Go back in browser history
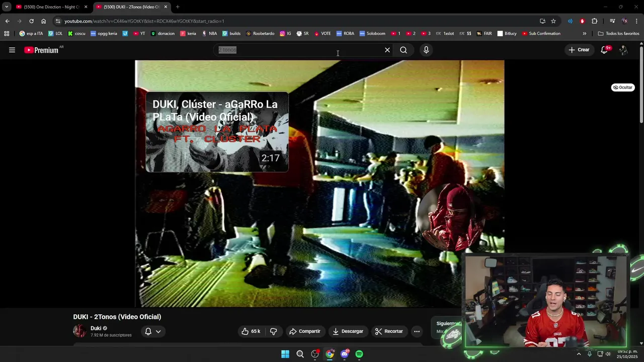 point(7,21)
